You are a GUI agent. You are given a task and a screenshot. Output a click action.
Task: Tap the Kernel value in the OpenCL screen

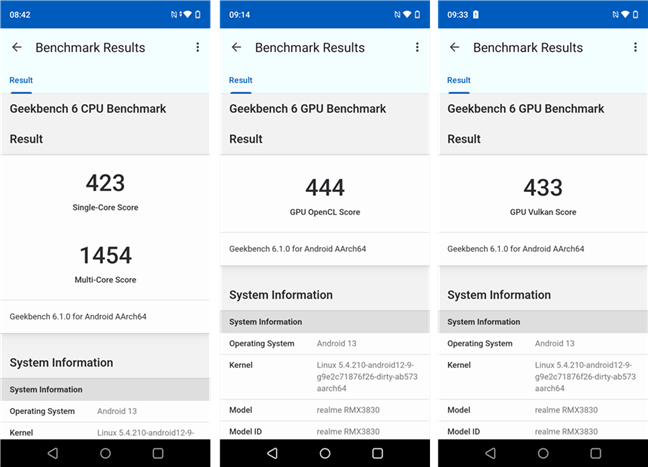(x=367, y=376)
